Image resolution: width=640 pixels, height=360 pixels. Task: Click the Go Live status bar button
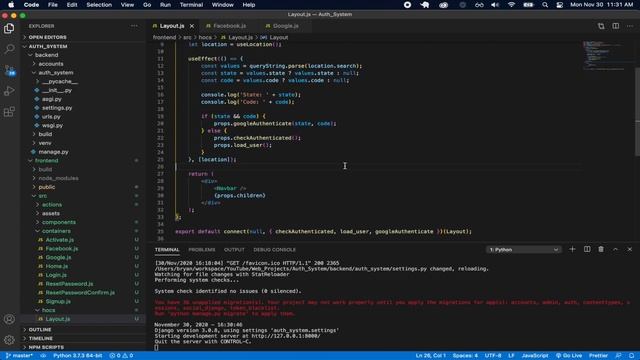coord(569,356)
